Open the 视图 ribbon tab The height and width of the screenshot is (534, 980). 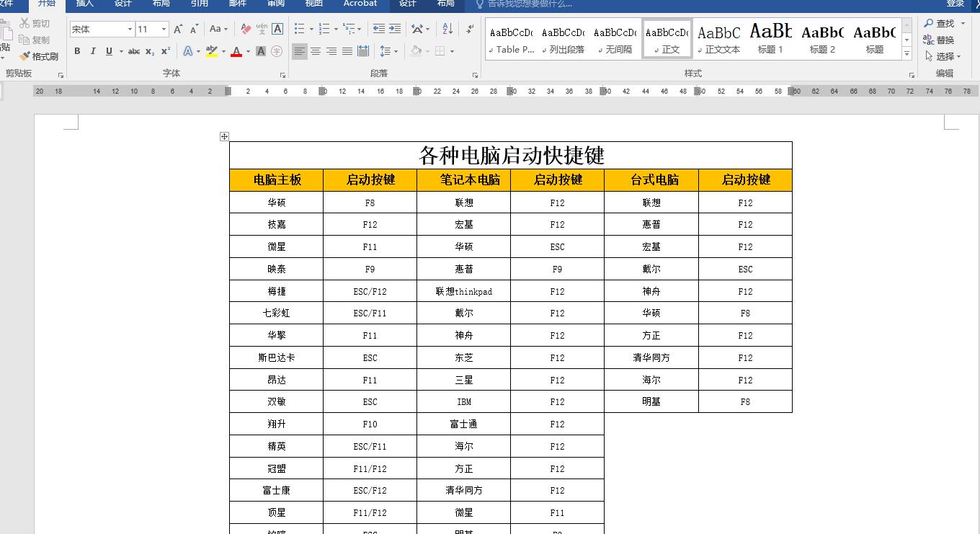(313, 4)
